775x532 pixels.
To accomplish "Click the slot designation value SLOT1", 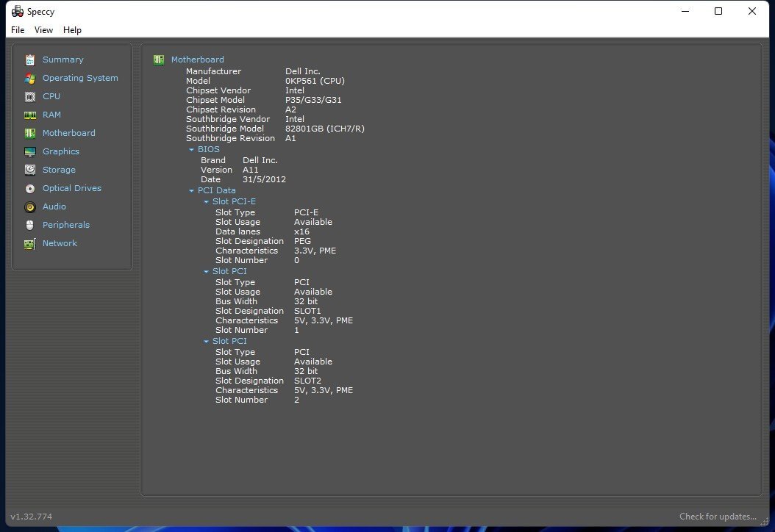I will coord(307,311).
